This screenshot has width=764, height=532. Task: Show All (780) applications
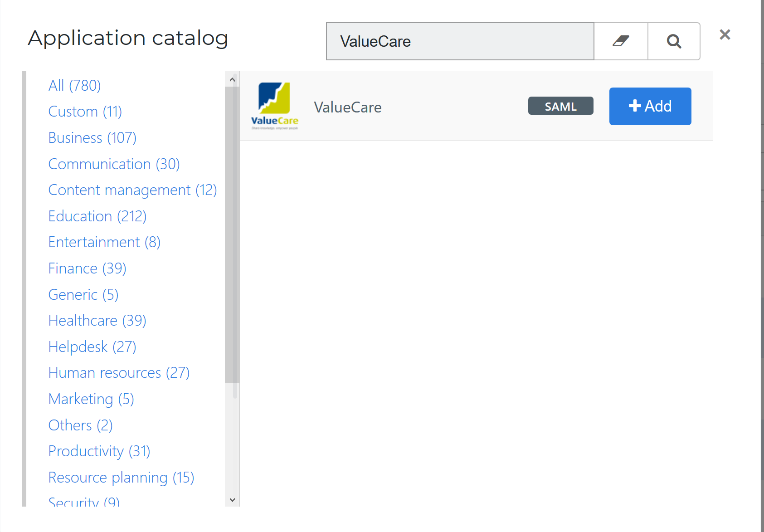(75, 85)
